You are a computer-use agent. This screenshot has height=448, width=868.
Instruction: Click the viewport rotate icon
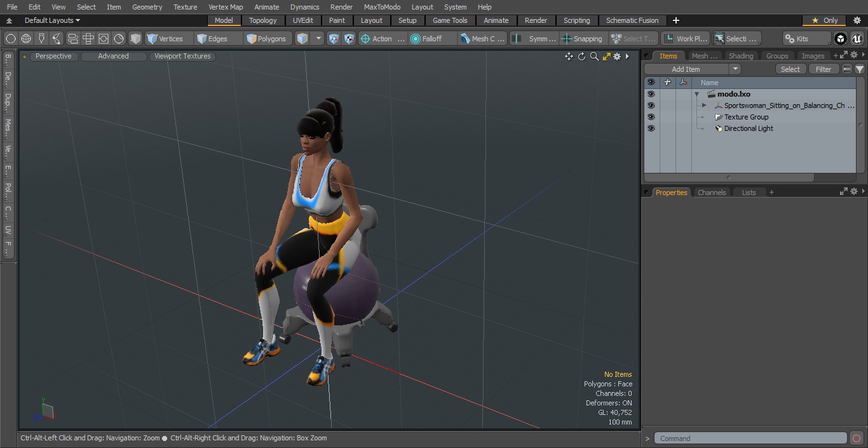tap(581, 57)
